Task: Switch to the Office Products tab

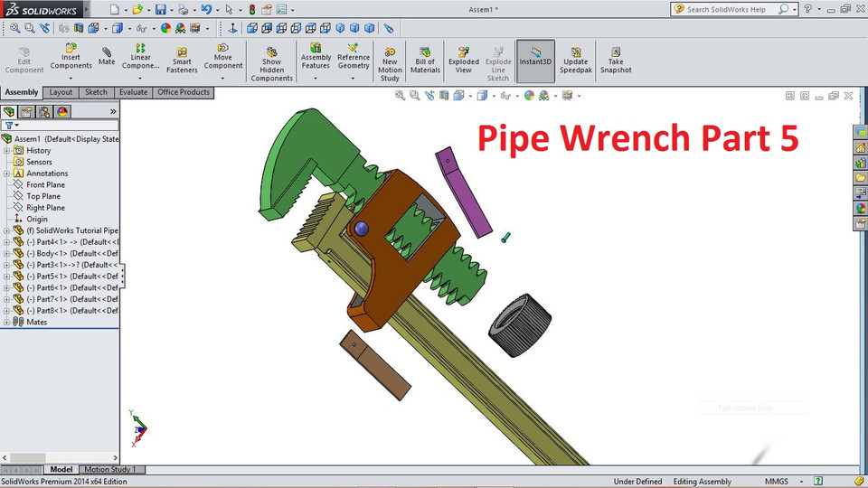Action: [x=184, y=92]
